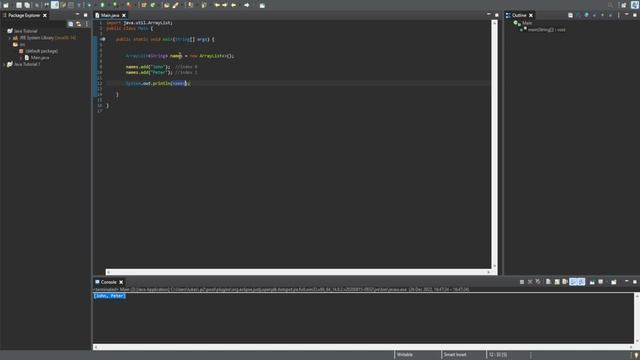Close the Main.java editor tab
Image resolution: width=640 pixels, height=360 pixels.
pos(124,15)
